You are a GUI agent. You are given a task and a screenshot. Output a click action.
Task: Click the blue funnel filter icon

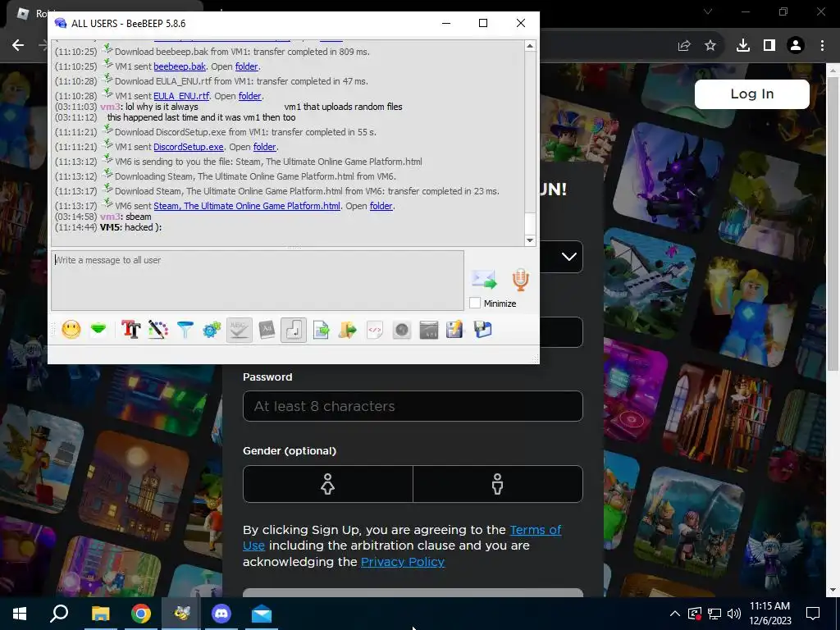(185, 330)
